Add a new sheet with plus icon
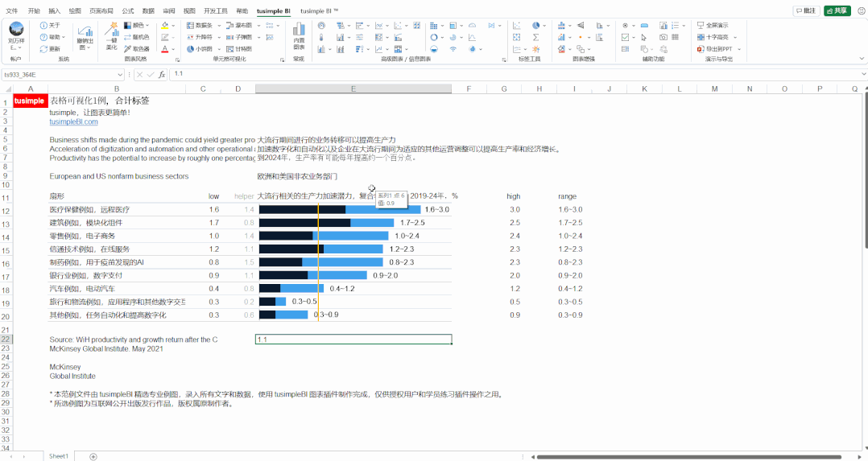Viewport: 868px width, 461px height. coord(93,456)
